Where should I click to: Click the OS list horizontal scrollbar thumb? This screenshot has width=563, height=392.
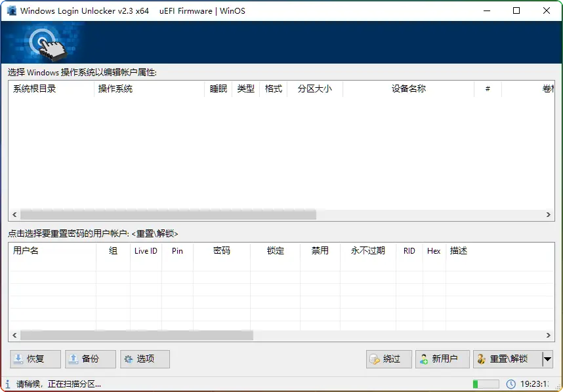169,214
